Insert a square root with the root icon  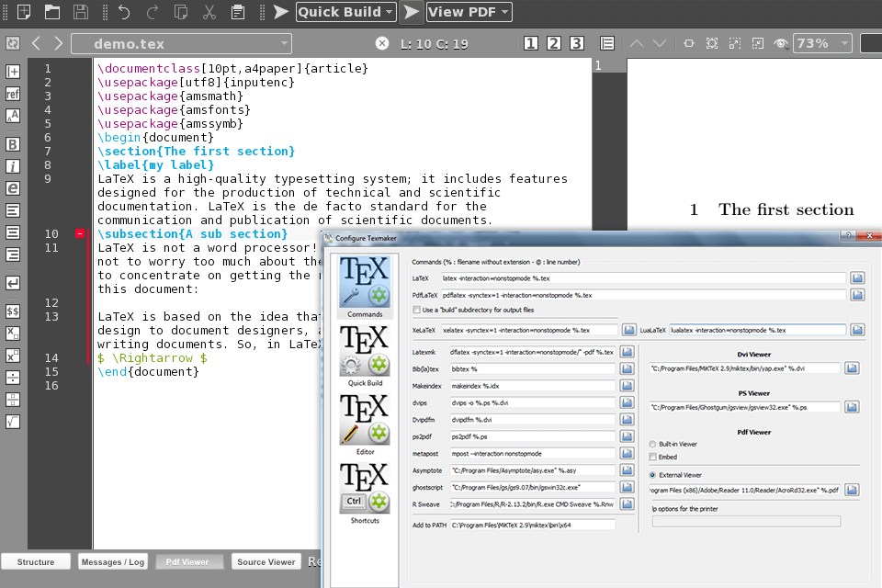(x=12, y=422)
